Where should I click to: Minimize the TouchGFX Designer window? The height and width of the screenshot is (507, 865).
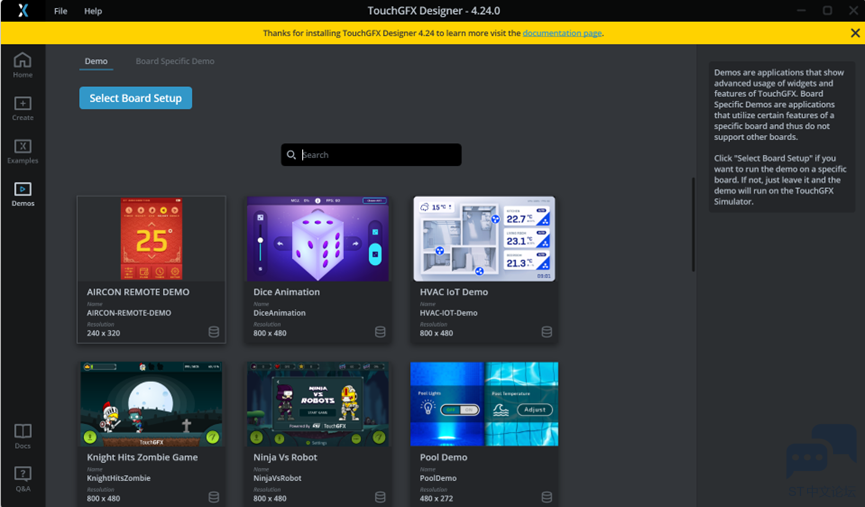coord(802,10)
